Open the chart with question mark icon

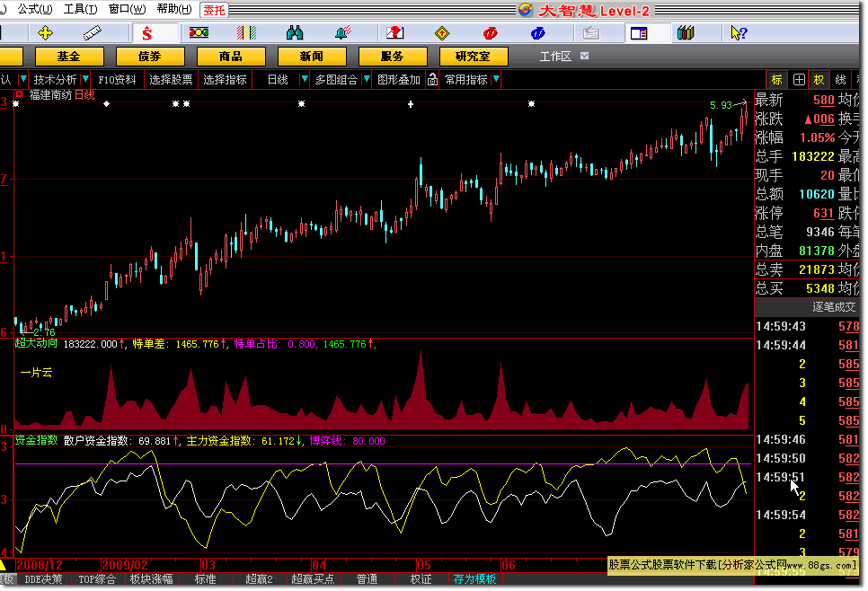point(394,33)
